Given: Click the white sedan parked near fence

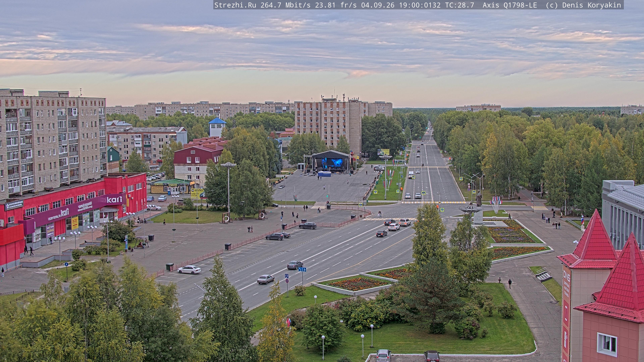Looking at the screenshot, I should [x=189, y=269].
